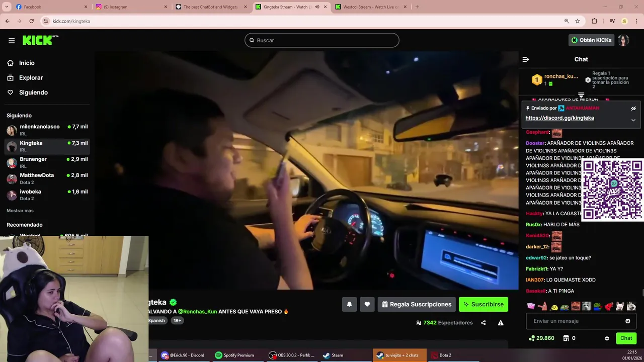The height and width of the screenshot is (362, 644).
Task: Expand the gift leaderboard handle
Action: point(581,95)
